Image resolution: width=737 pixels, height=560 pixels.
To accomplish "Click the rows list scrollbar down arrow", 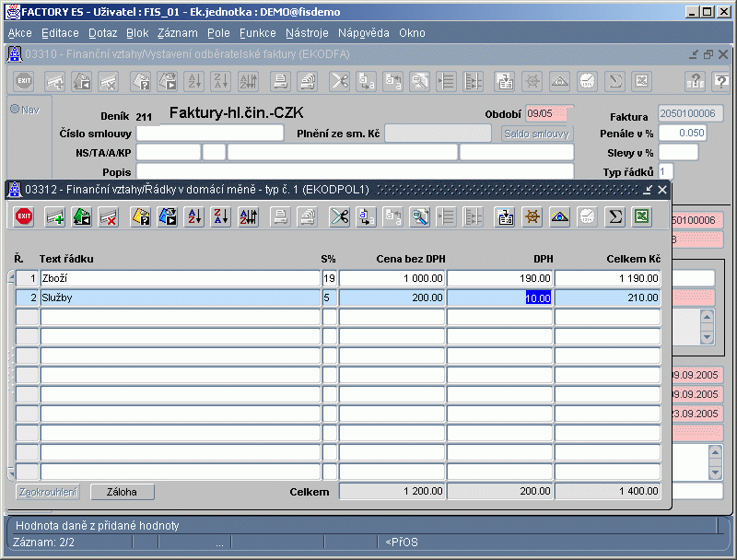I will (11, 472).
